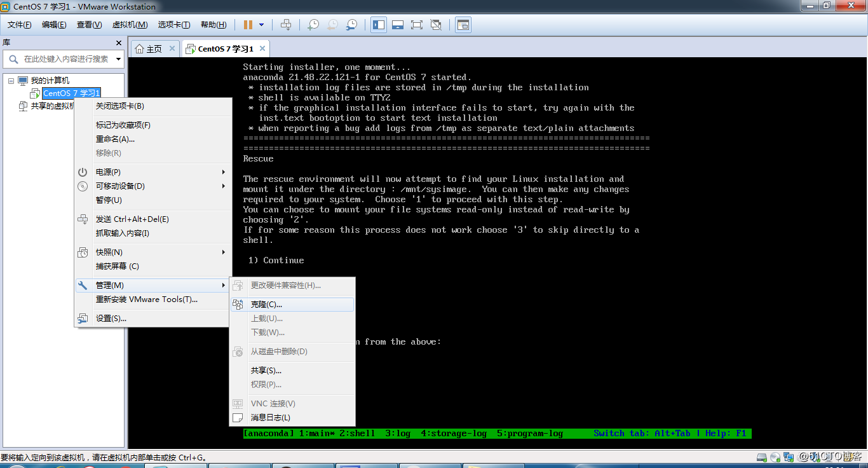Open the library search box dropdown arrow
The image size is (868, 468).
click(x=118, y=59)
